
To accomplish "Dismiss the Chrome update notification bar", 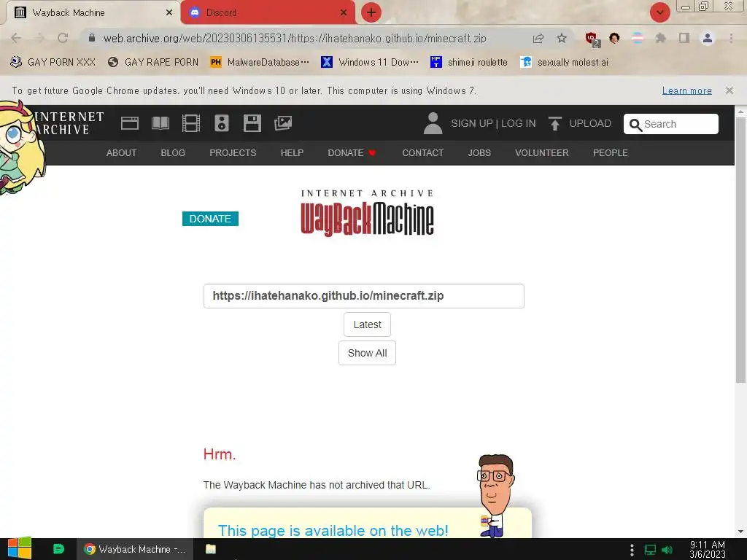I will coord(729,90).
